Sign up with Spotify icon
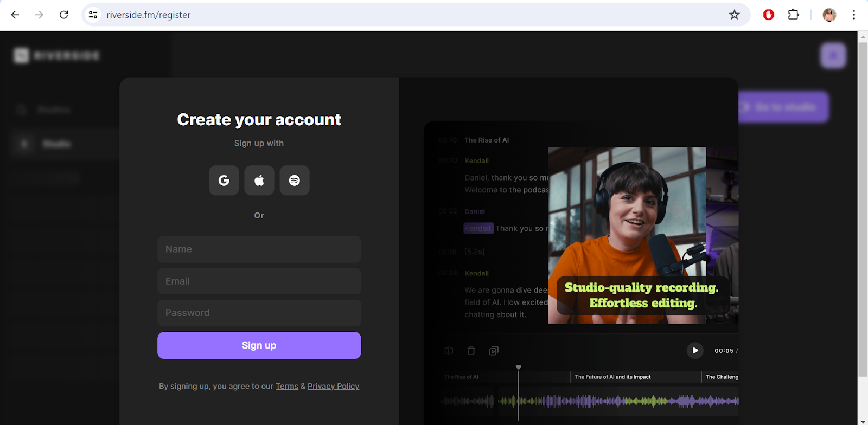The height and width of the screenshot is (425, 868). click(x=295, y=181)
